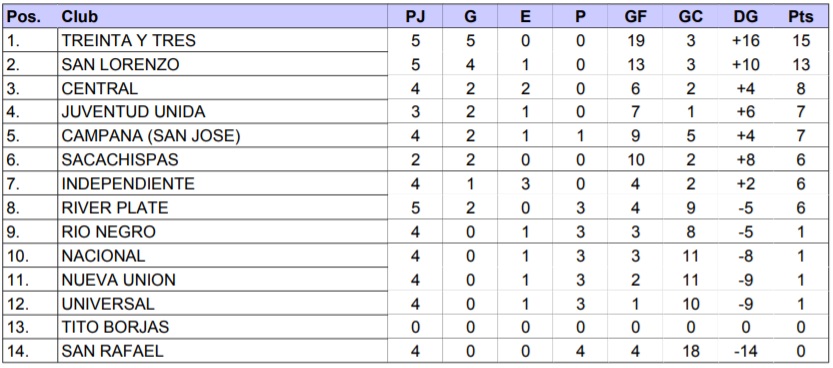This screenshot has height=368, width=833.
Task: Select TREINTA Y TRES club cell
Action: [222, 40]
